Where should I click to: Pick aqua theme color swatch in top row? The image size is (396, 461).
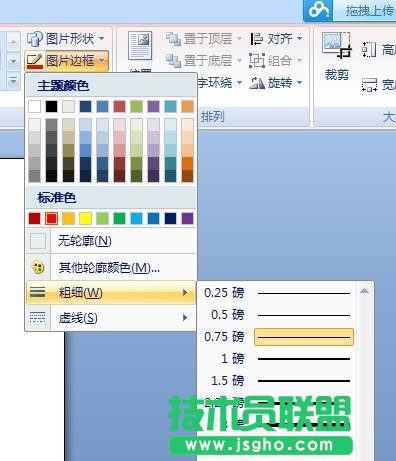tap(170, 106)
